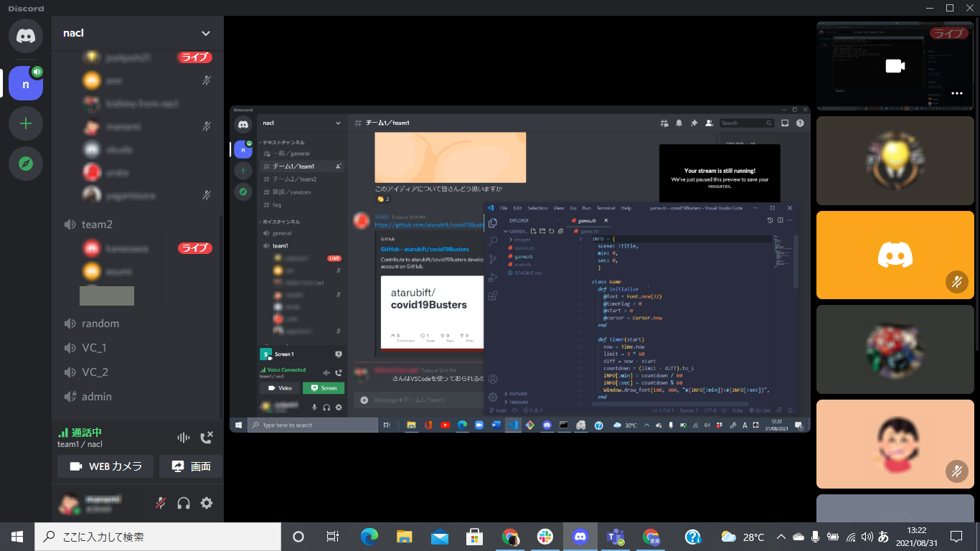Disconnect from the voice call
The width and height of the screenshot is (980, 551).
[x=207, y=438]
